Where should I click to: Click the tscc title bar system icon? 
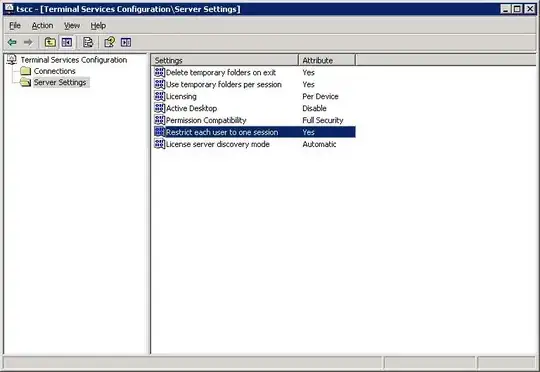click(x=9, y=9)
